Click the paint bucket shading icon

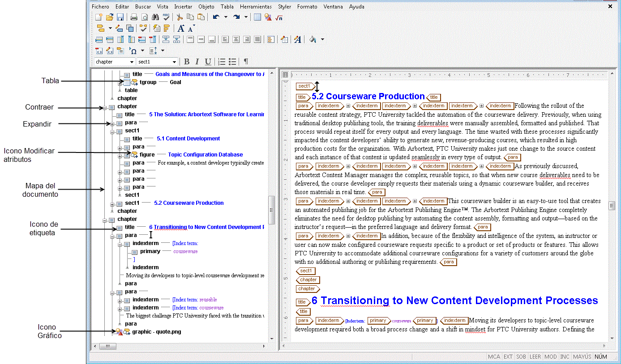point(313,39)
